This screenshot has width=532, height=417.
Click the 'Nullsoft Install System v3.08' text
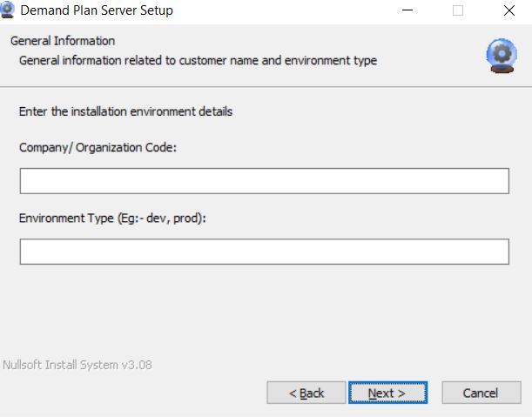pyautogui.click(x=77, y=365)
